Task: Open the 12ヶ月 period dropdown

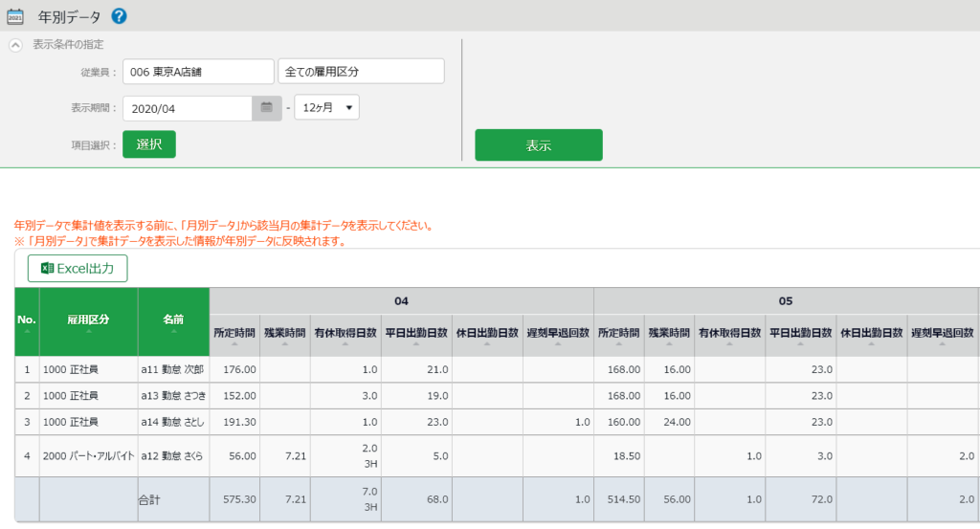Action: pyautogui.click(x=326, y=108)
